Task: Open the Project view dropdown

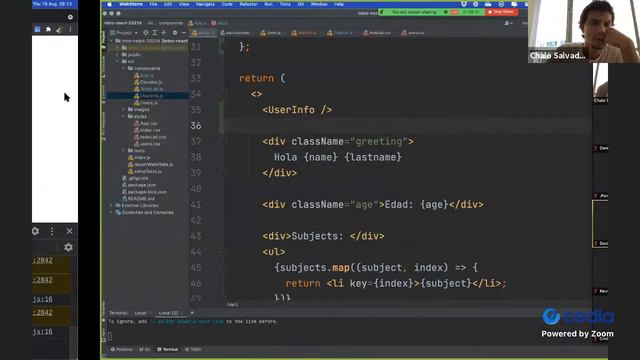Action: tap(124, 33)
